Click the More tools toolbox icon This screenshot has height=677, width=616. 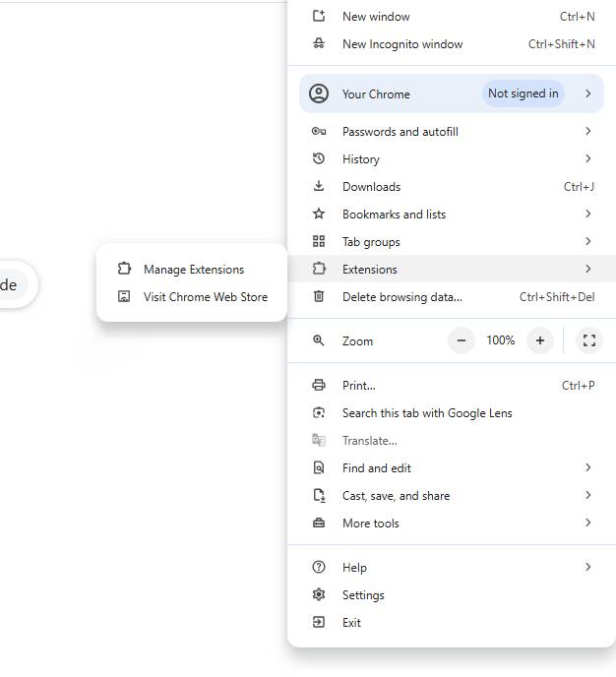(319, 523)
